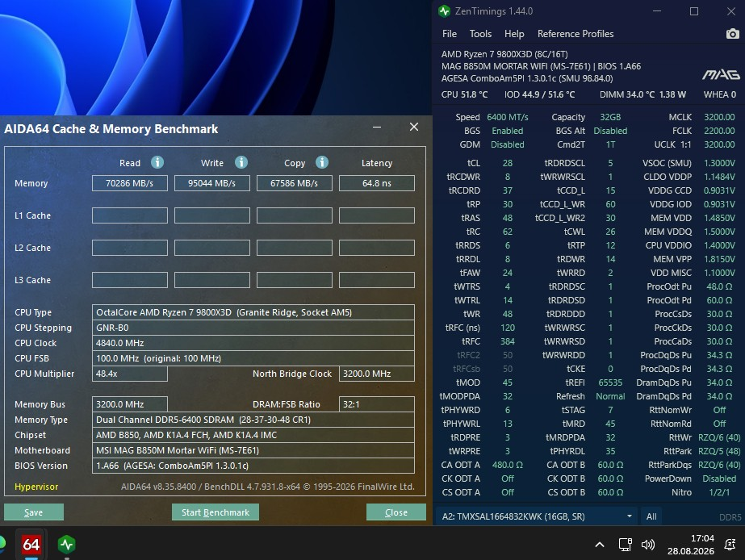Show hidden tray icons chevron
745x560 pixels.
[600, 545]
